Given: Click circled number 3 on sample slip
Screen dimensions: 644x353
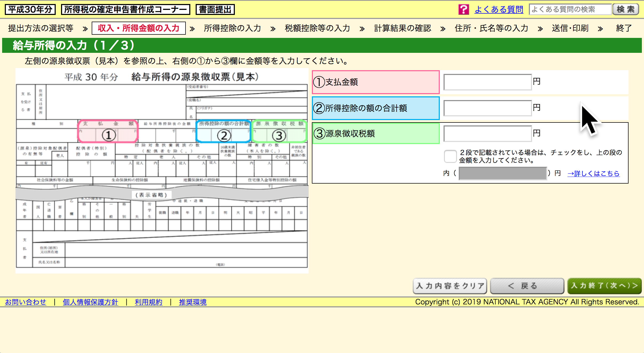Looking at the screenshot, I should coord(279,136).
